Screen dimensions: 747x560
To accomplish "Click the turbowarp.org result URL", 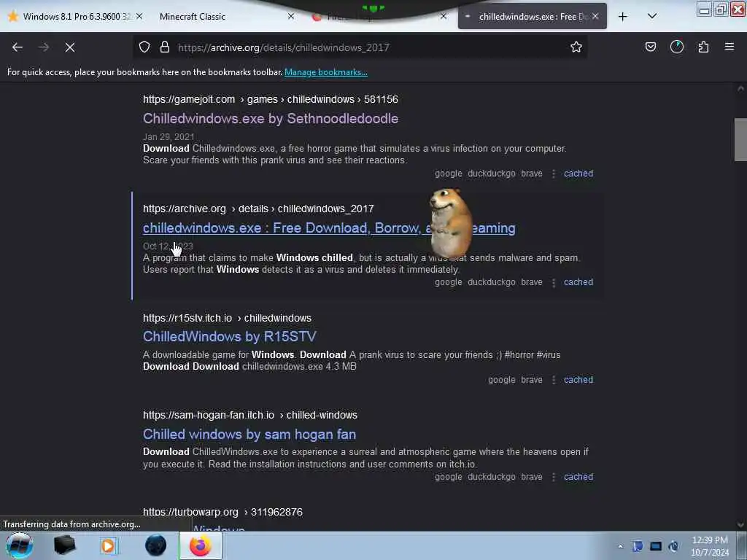I will [222, 513].
